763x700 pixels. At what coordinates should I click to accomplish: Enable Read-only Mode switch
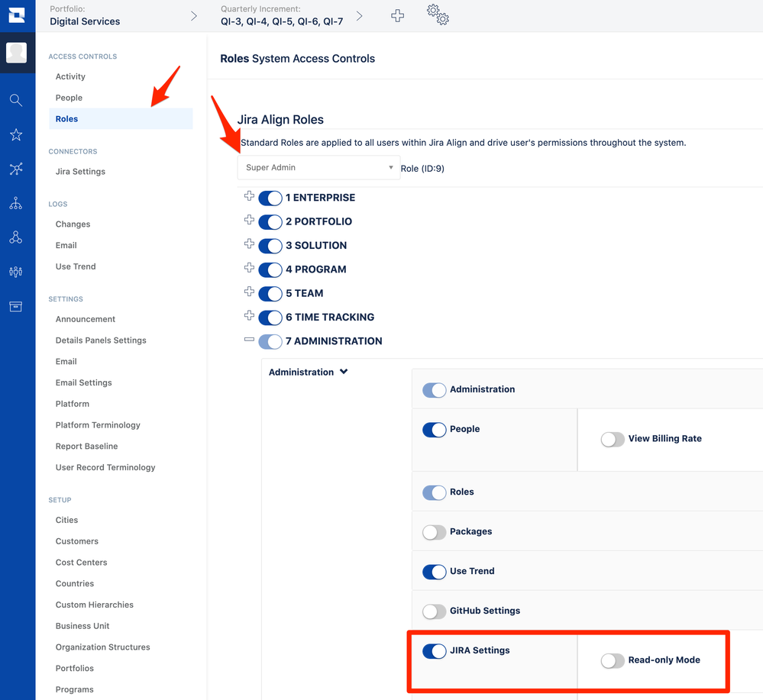[x=613, y=660]
